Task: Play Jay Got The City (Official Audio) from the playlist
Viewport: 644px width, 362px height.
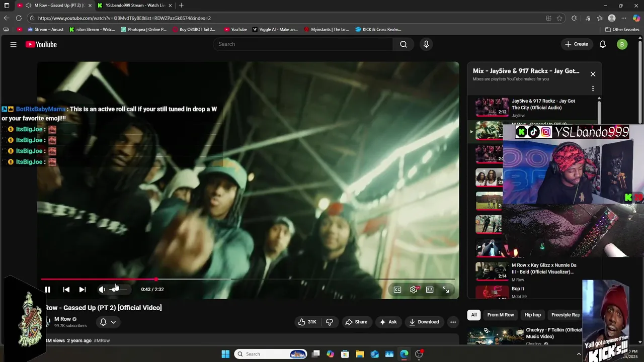Action: point(534,107)
